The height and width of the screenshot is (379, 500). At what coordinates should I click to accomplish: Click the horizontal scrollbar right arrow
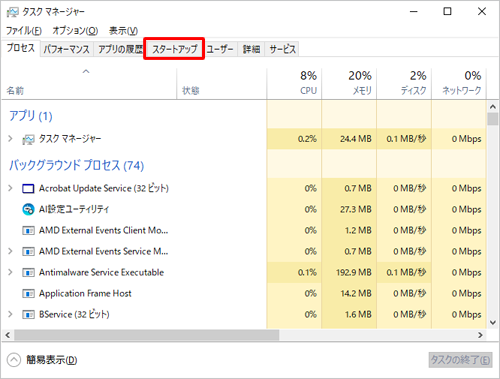click(x=480, y=335)
